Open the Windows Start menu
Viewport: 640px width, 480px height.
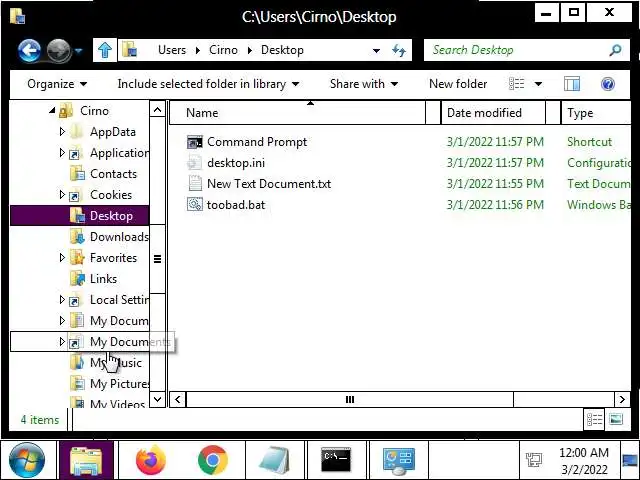[27, 460]
